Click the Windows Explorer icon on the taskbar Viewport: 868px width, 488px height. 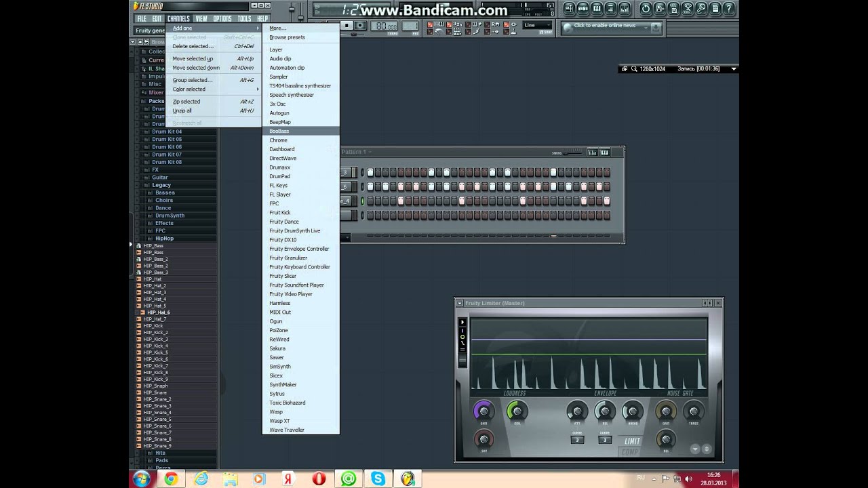point(230,479)
